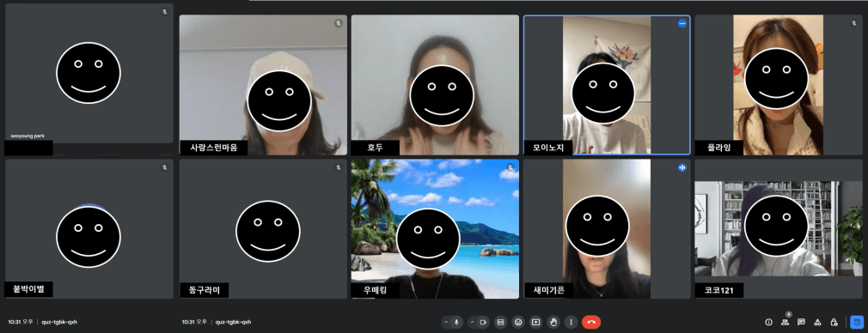Click the muted mic icon on 우떼킹 tile

click(510, 167)
